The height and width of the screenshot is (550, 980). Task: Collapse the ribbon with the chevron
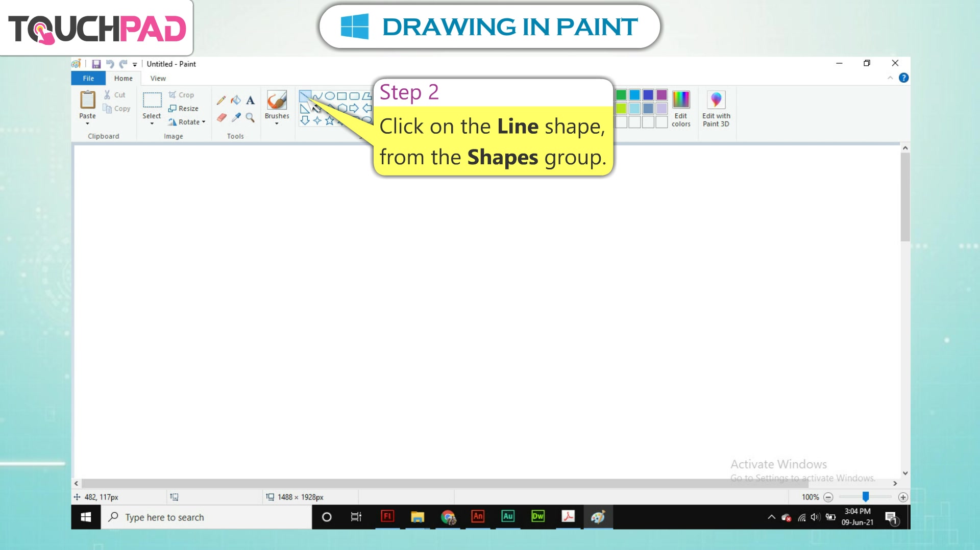click(890, 78)
